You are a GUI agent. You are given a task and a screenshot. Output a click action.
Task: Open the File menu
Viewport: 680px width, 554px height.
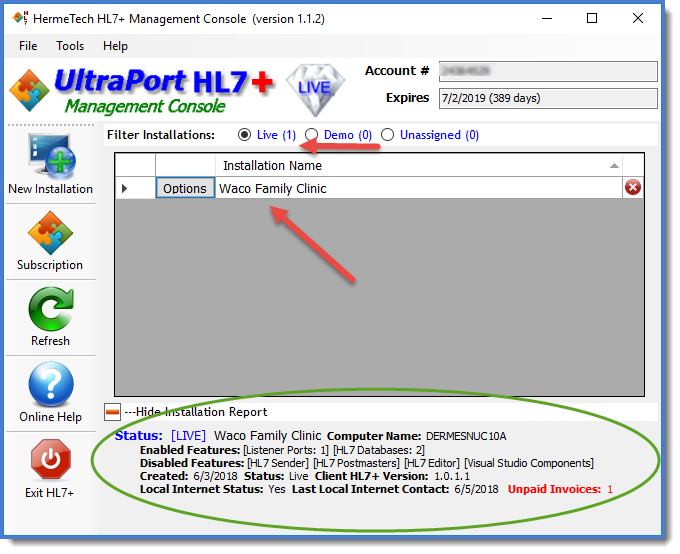[x=28, y=46]
